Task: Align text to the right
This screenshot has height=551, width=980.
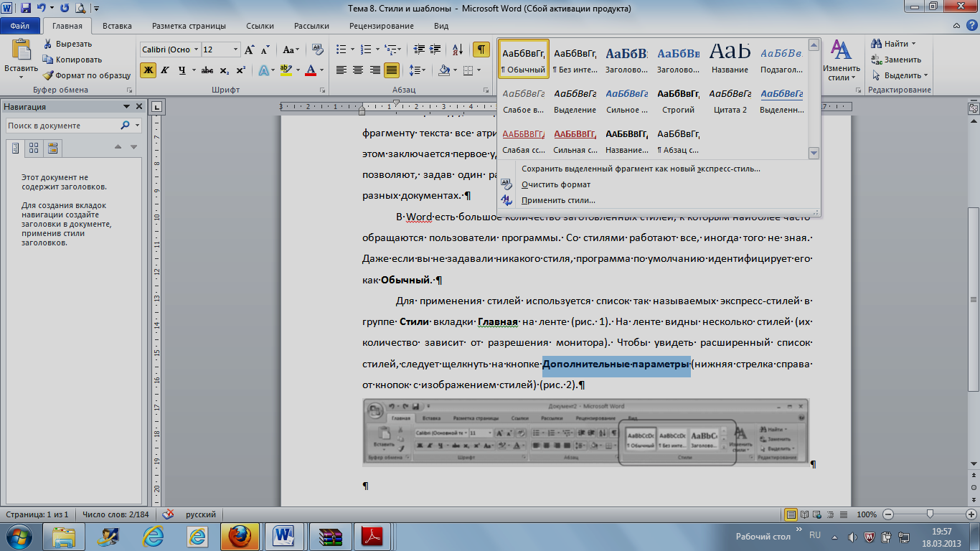Action: 374,70
